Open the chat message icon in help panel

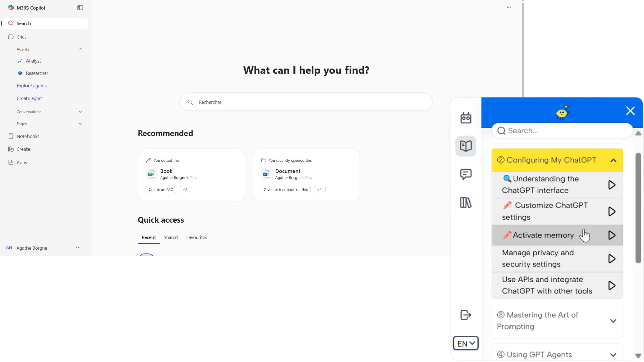click(x=466, y=174)
